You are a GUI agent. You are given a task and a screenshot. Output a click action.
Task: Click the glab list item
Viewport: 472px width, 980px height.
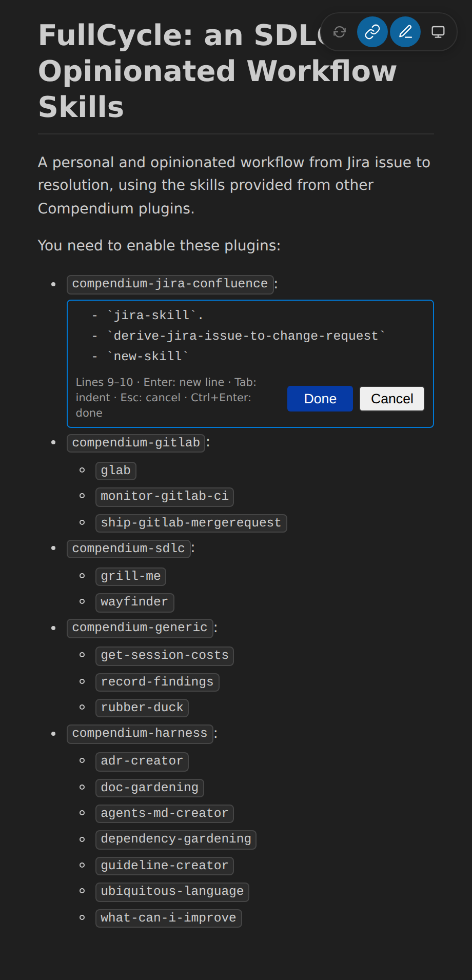116,471
